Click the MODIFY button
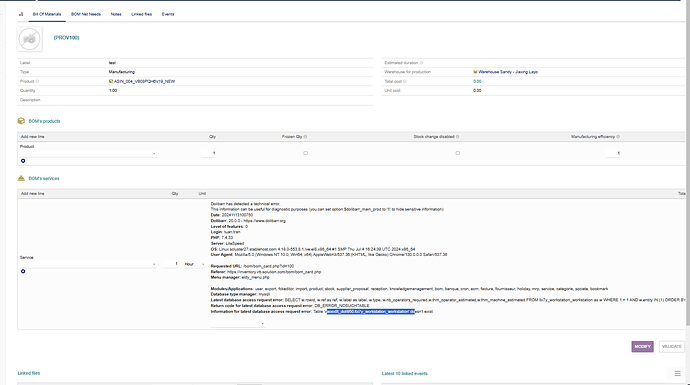Viewport: 690px width, 385px height. (642, 347)
